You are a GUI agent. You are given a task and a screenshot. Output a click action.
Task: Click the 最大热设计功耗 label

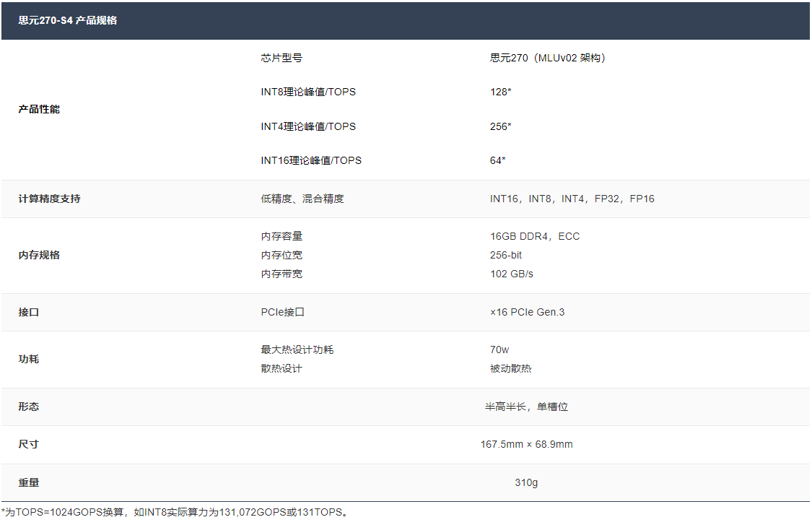pyautogui.click(x=297, y=350)
